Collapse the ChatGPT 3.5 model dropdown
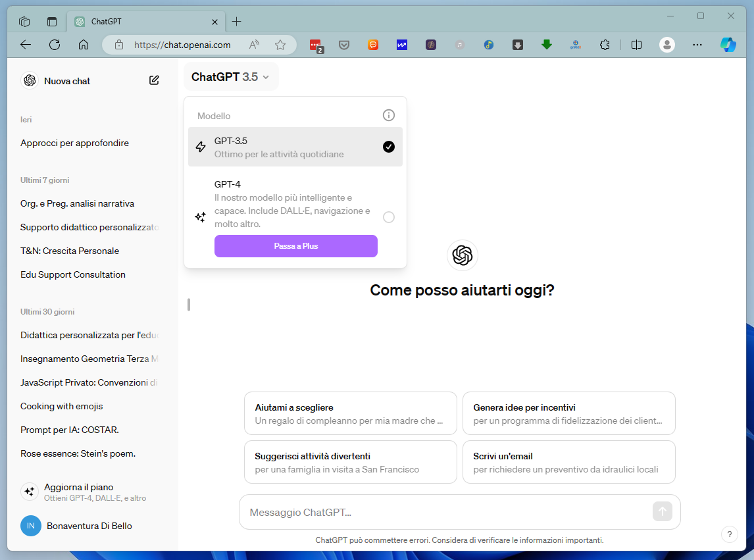The height and width of the screenshot is (560, 754). 230,77
